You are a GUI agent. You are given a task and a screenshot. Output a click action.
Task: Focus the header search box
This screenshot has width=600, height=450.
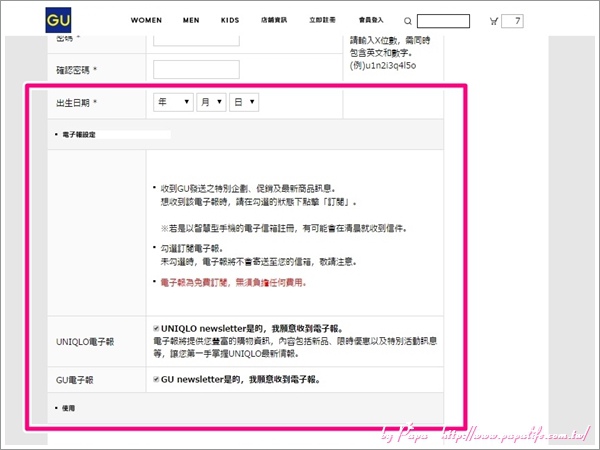443,21
